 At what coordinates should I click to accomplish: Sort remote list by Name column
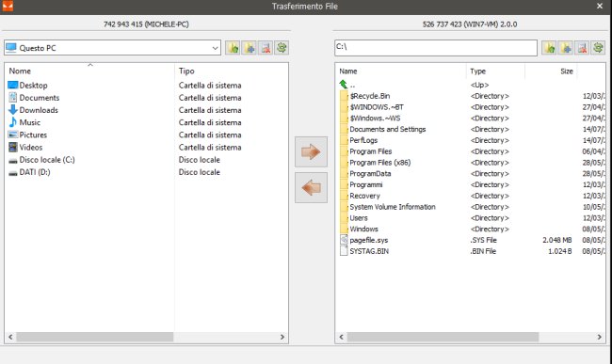tap(348, 71)
